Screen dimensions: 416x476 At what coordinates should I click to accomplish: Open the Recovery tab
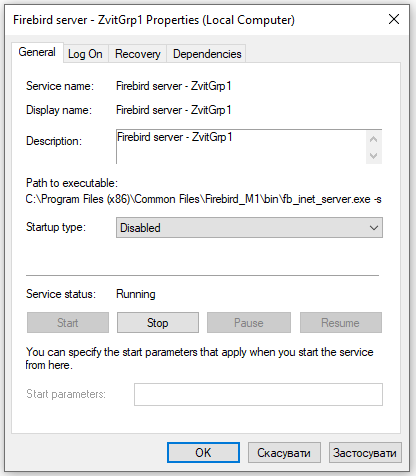click(137, 54)
